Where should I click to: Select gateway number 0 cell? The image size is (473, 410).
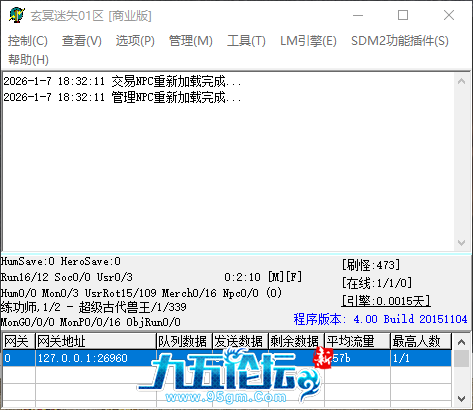[x=19, y=358]
